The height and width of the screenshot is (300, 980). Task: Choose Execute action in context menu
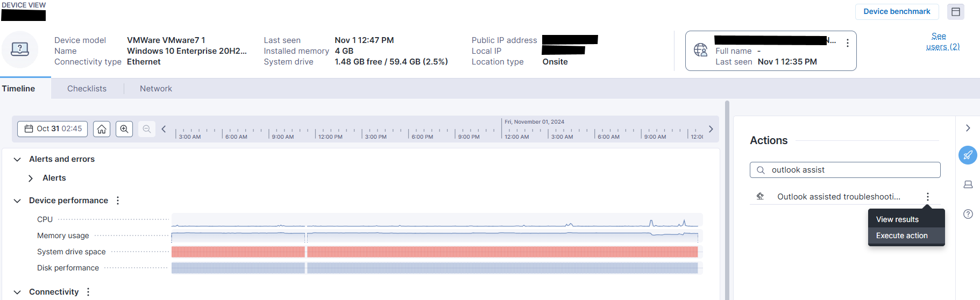point(901,235)
